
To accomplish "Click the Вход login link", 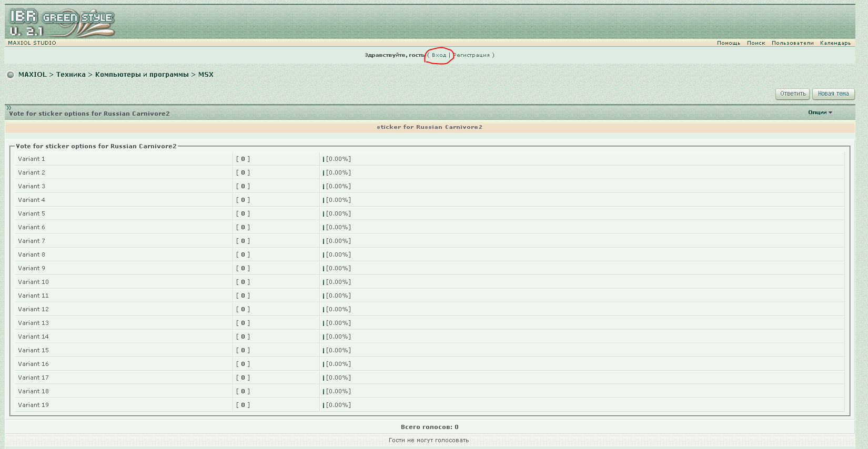I will [x=439, y=55].
